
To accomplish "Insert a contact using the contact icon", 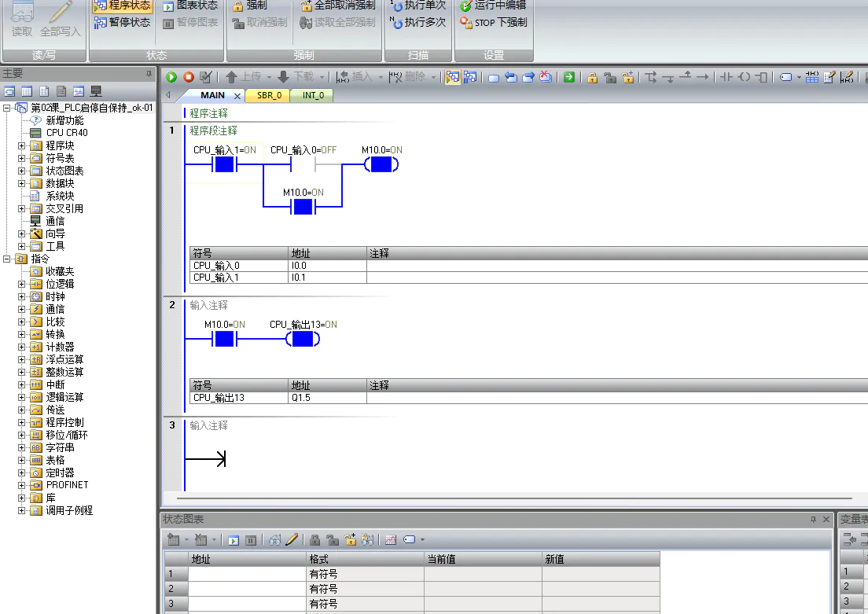I will coord(726,78).
